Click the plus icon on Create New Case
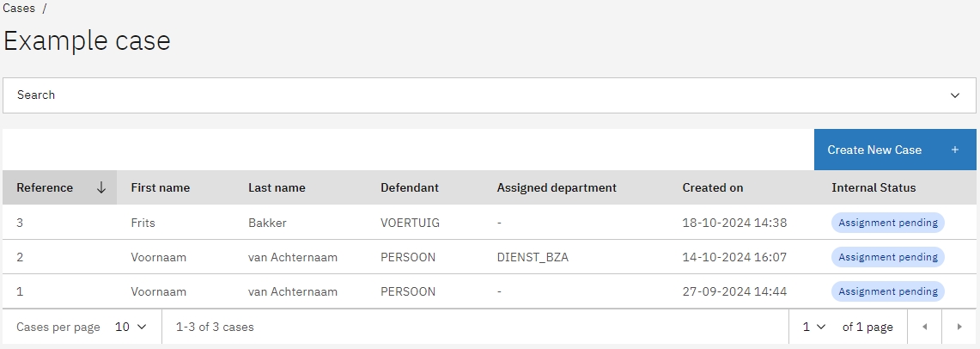Viewport: 980px width, 349px height. pyautogui.click(x=955, y=150)
